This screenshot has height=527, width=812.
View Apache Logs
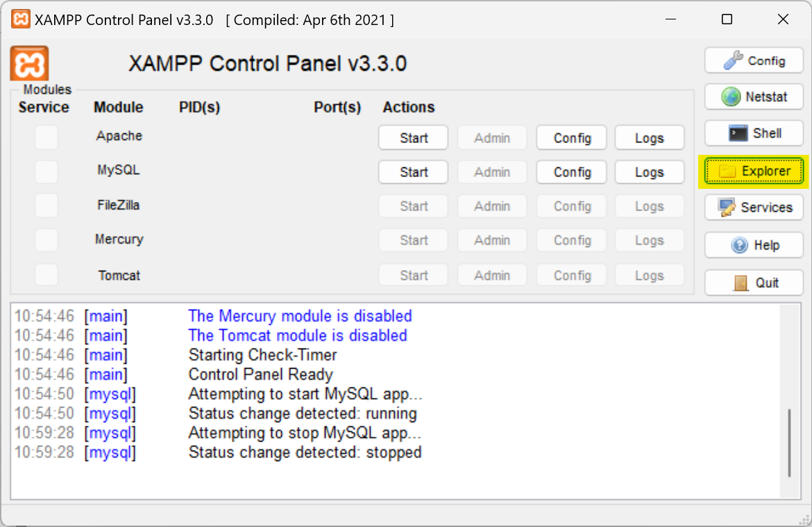649,138
